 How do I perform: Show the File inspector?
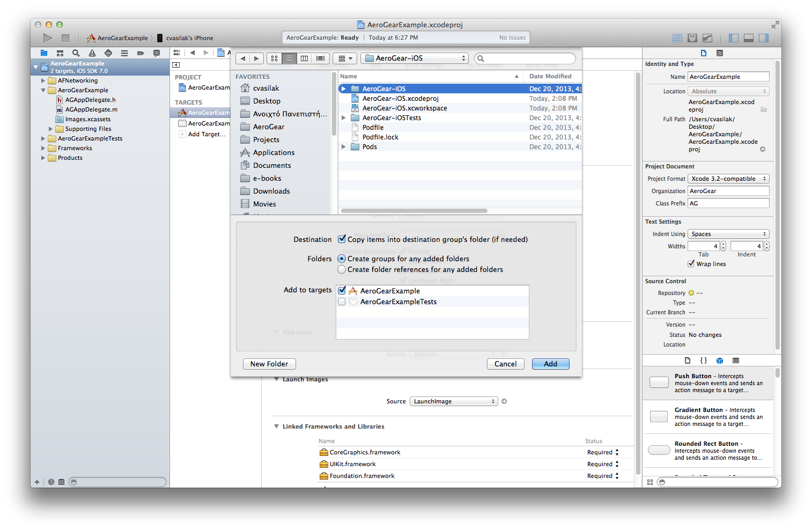704,53
